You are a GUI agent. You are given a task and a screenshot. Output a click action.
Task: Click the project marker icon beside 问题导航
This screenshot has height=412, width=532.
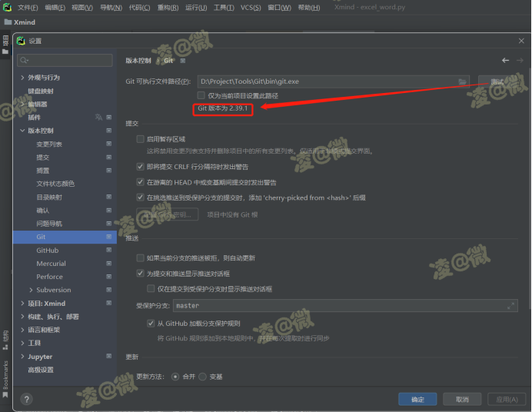click(109, 224)
